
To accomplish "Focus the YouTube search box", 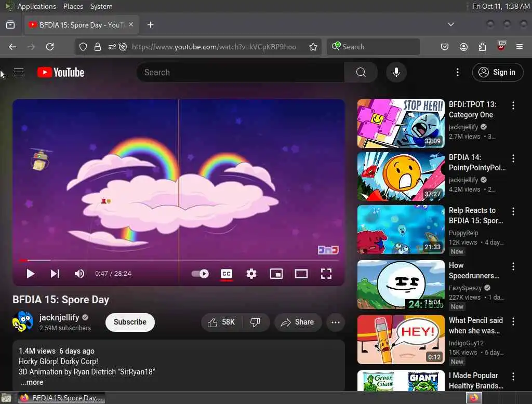I will (x=240, y=72).
